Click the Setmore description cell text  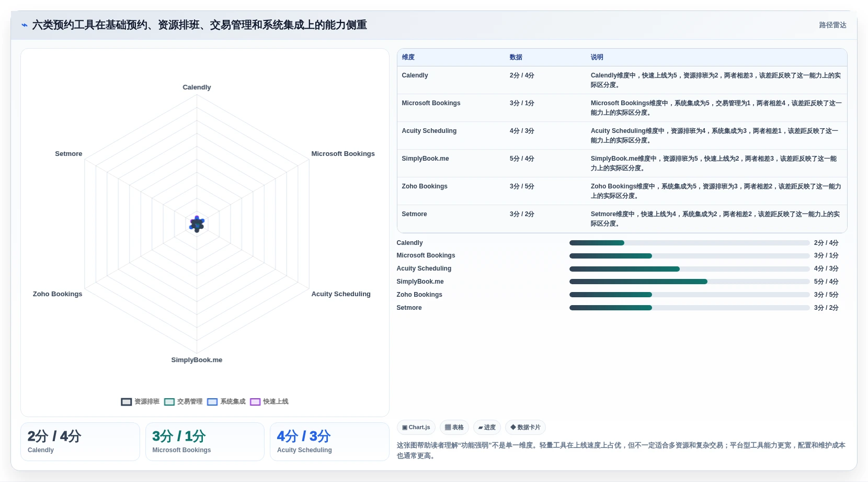[x=716, y=219]
